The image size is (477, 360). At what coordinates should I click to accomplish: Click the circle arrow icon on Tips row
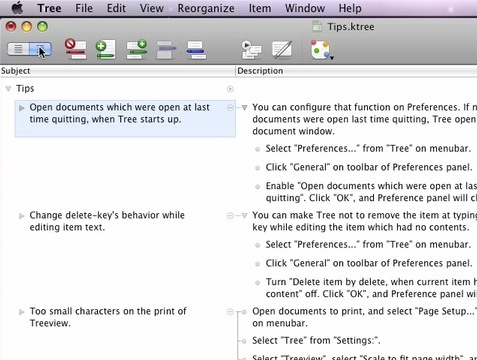click(x=230, y=89)
